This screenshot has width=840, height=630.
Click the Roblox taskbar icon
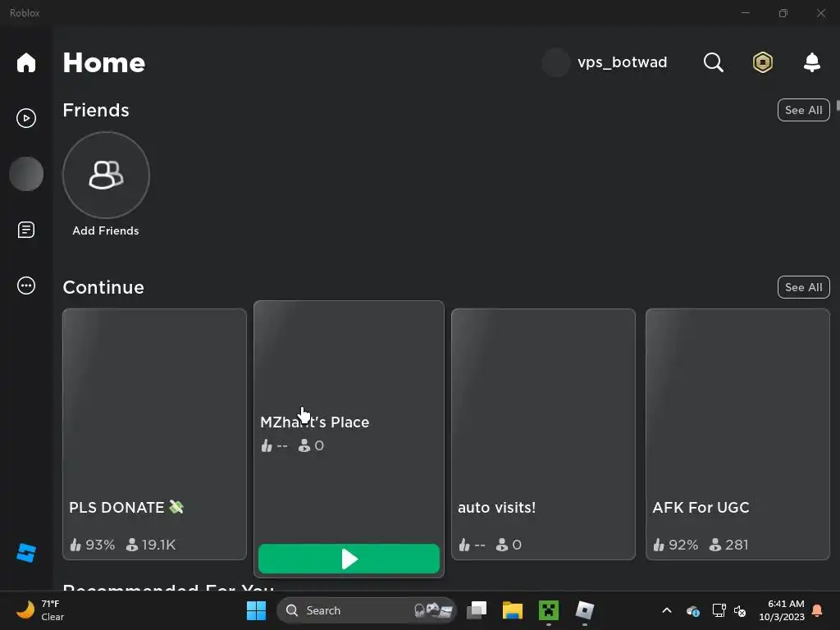(584, 610)
